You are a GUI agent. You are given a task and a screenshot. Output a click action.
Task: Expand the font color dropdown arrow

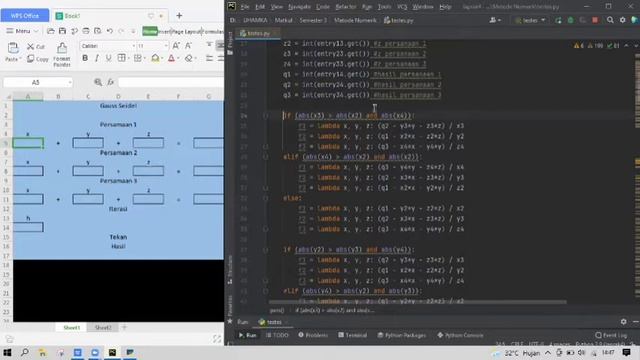178,58
